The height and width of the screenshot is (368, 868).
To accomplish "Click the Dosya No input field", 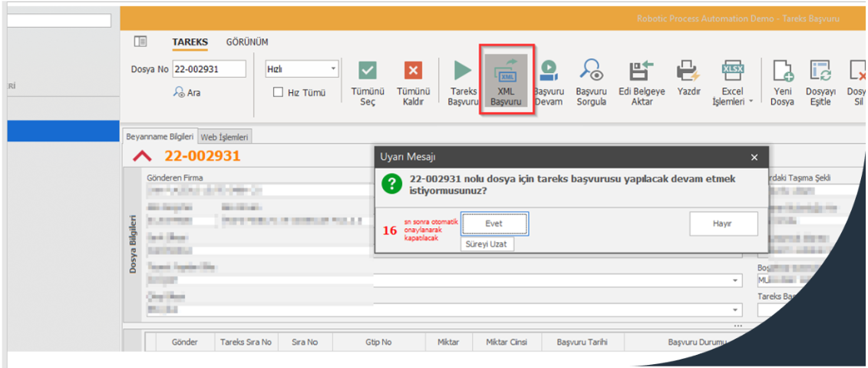I will [x=210, y=68].
